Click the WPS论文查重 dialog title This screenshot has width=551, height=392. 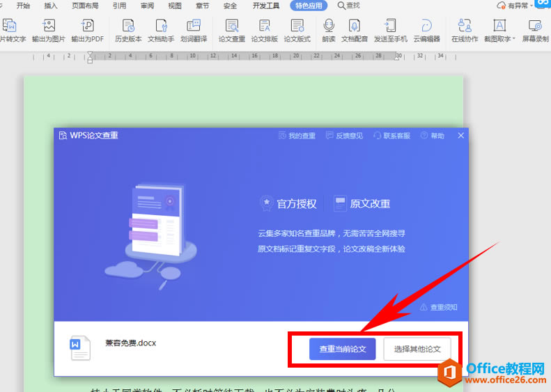pos(94,136)
